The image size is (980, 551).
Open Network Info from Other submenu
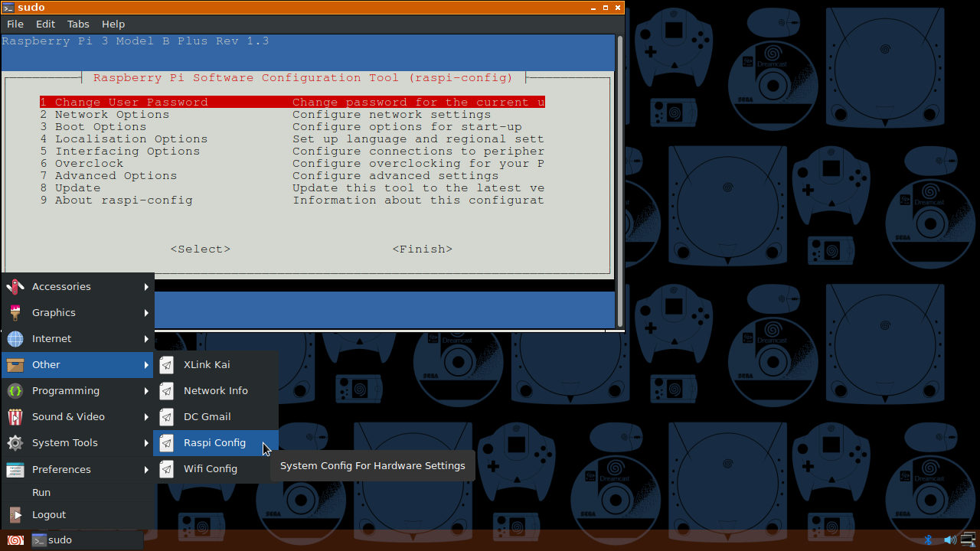[x=216, y=391]
